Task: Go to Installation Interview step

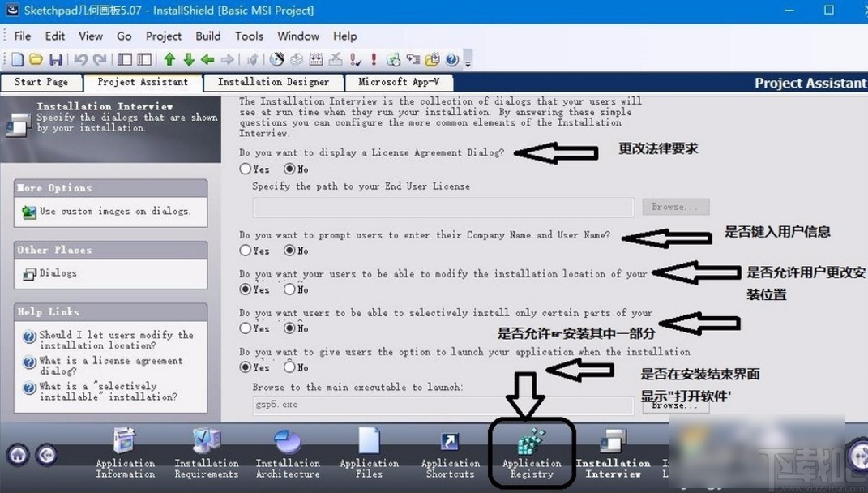Action: point(613,452)
